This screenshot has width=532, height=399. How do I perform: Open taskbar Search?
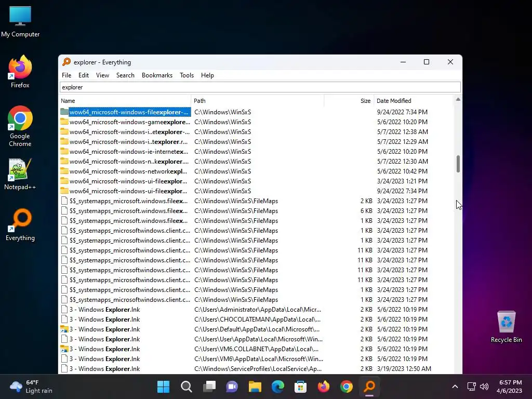point(187,387)
